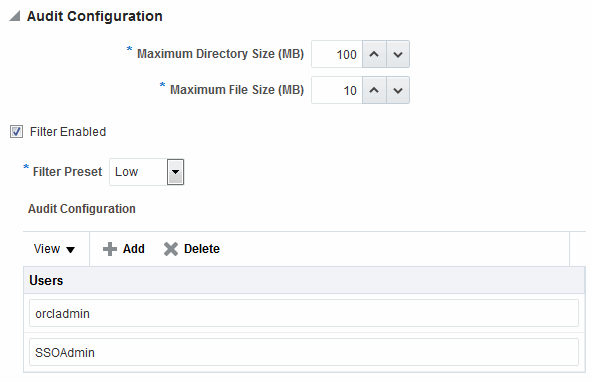Click the gray X delete icon
The width and height of the screenshot is (592, 382).
(x=171, y=249)
